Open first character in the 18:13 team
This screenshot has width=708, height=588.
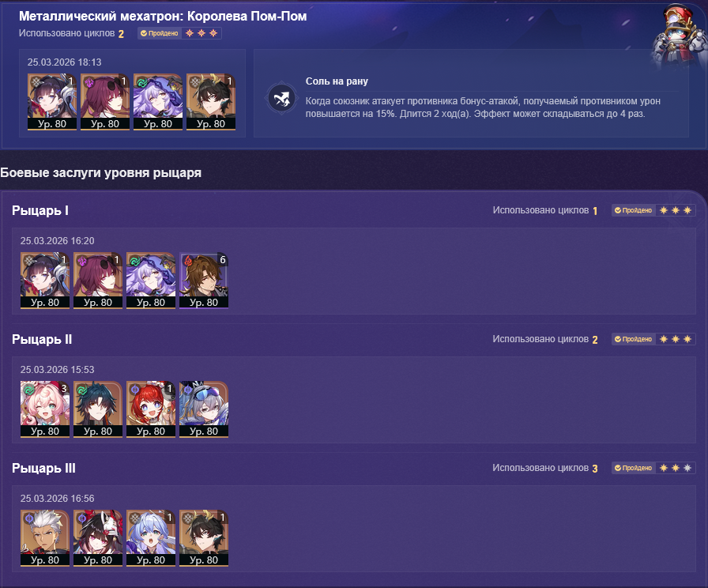tap(52, 102)
